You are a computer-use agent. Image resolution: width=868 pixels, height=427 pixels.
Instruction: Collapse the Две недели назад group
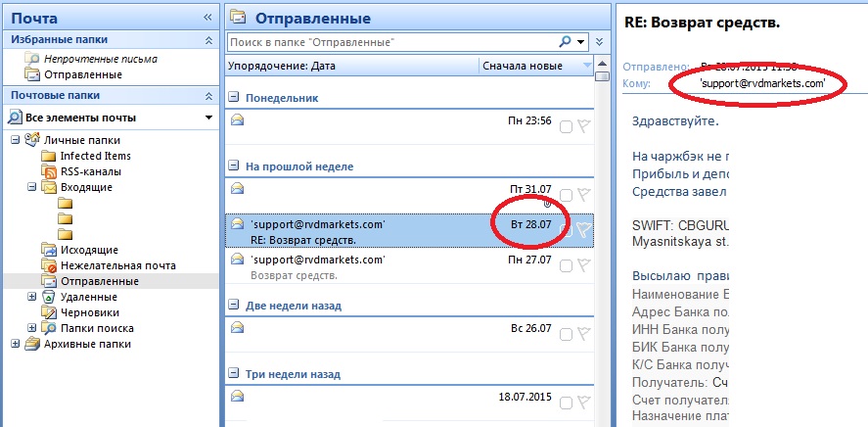click(x=234, y=306)
